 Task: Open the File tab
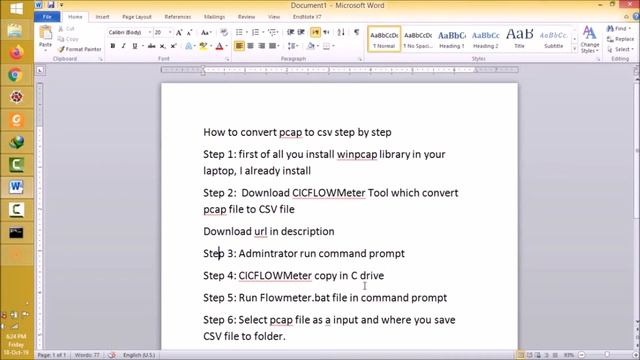click(47, 17)
